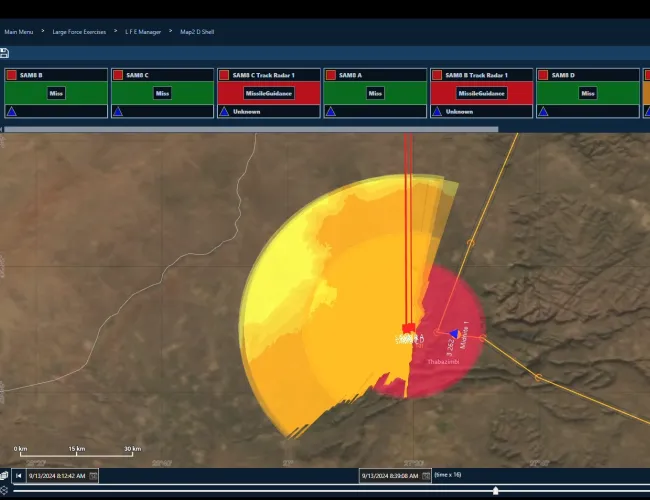Click the timeline slider handle
650x500 pixels.
click(496, 490)
